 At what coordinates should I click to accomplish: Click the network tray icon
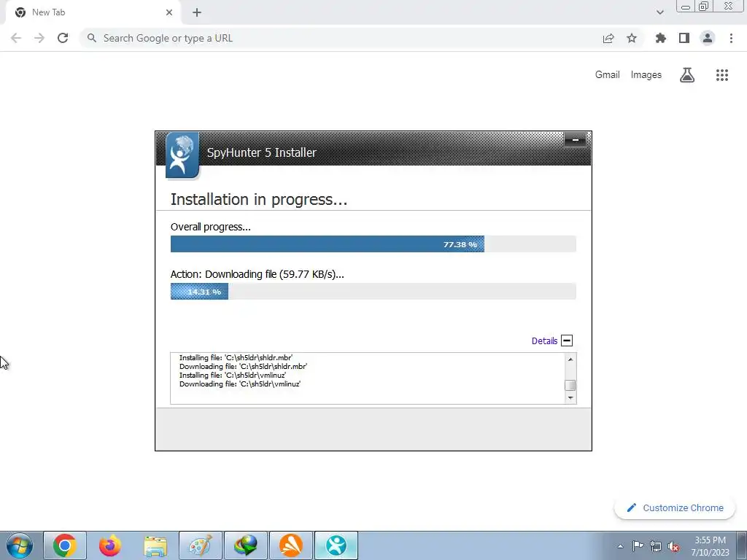[x=656, y=546]
